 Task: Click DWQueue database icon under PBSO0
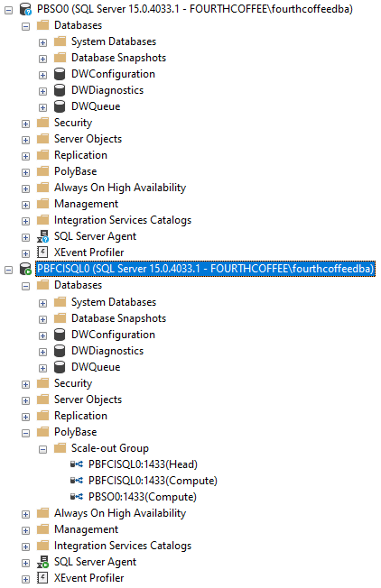coord(60,106)
